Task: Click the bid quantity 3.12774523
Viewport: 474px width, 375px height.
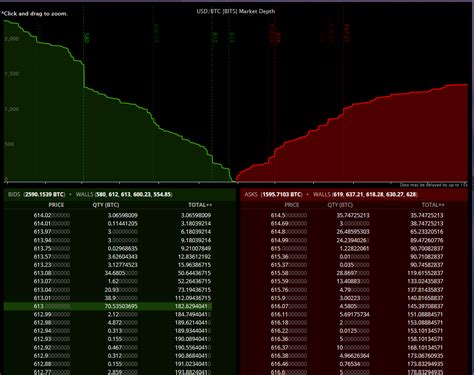Action: pyautogui.click(x=122, y=265)
